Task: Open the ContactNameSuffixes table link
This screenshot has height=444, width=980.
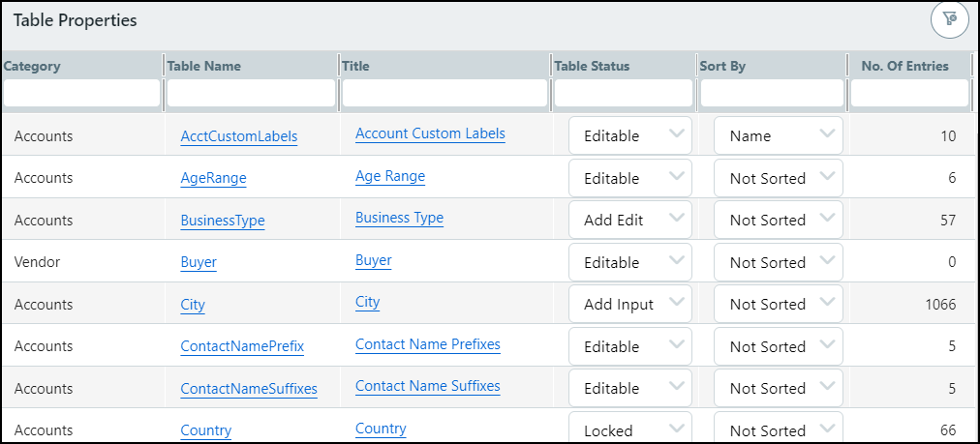Action: click(248, 389)
